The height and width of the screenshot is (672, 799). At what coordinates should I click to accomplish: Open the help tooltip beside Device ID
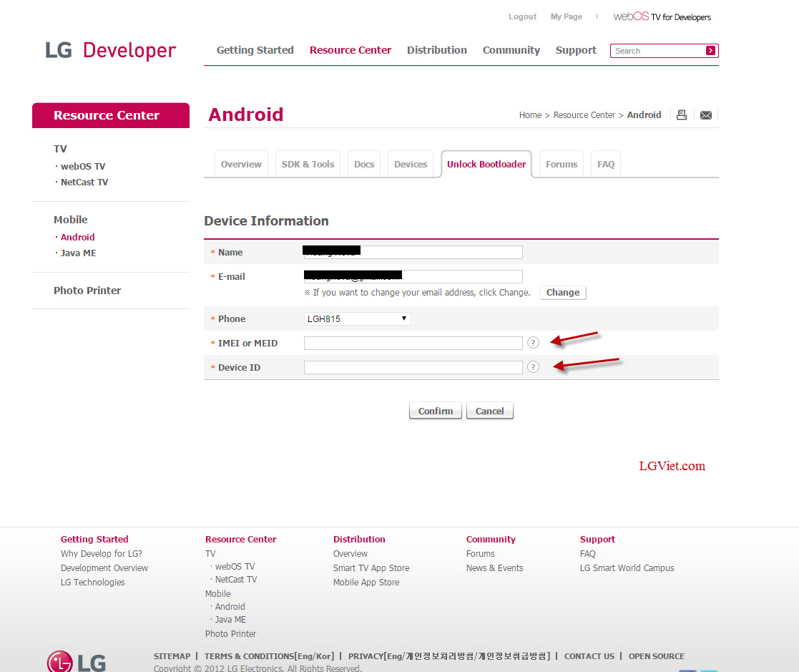coord(533,367)
